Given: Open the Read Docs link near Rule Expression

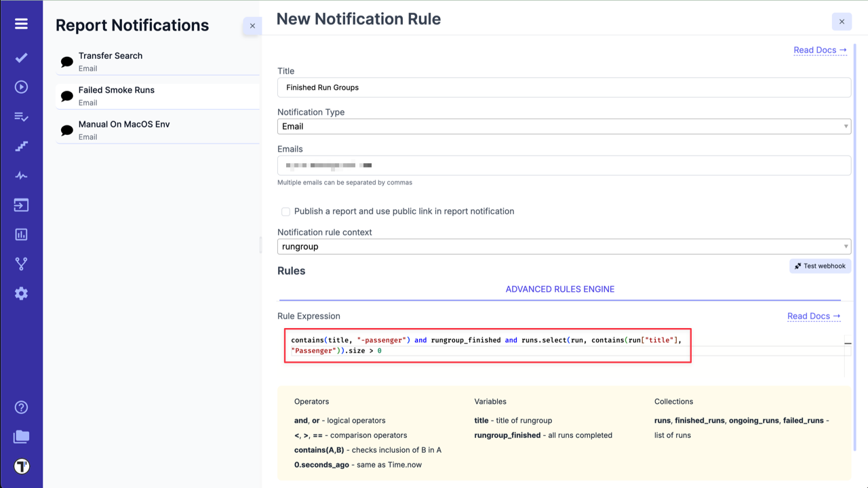Looking at the screenshot, I should 813,316.
